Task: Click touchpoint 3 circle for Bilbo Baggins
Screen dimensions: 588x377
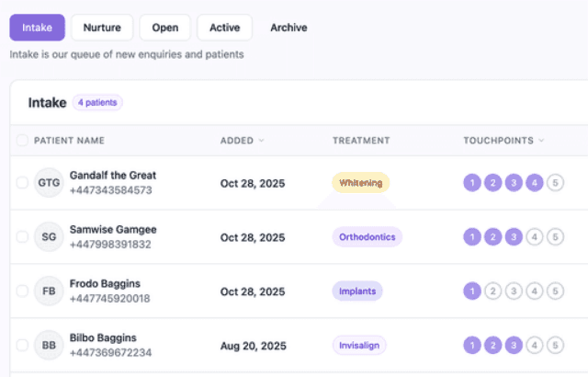Action: click(514, 345)
